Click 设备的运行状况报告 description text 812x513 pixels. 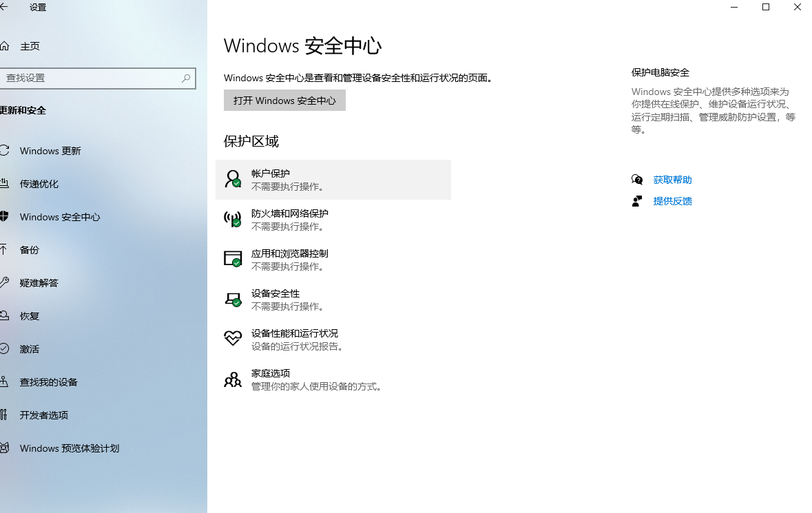tap(298, 346)
